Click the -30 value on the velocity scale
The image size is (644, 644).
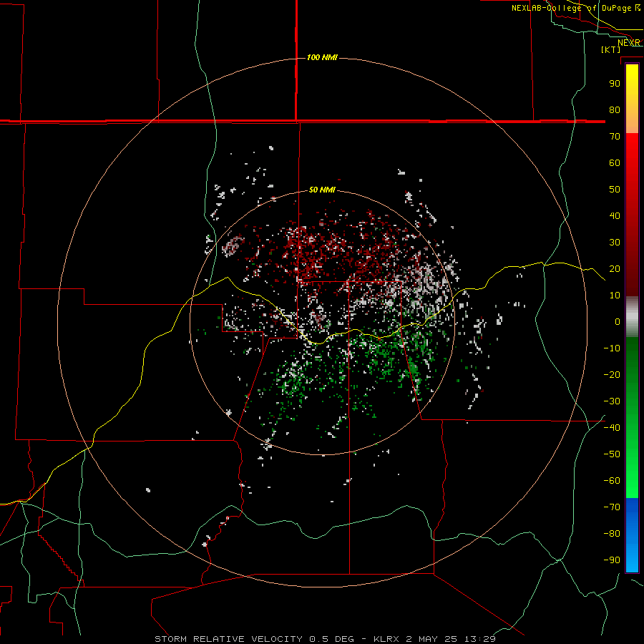click(612, 401)
